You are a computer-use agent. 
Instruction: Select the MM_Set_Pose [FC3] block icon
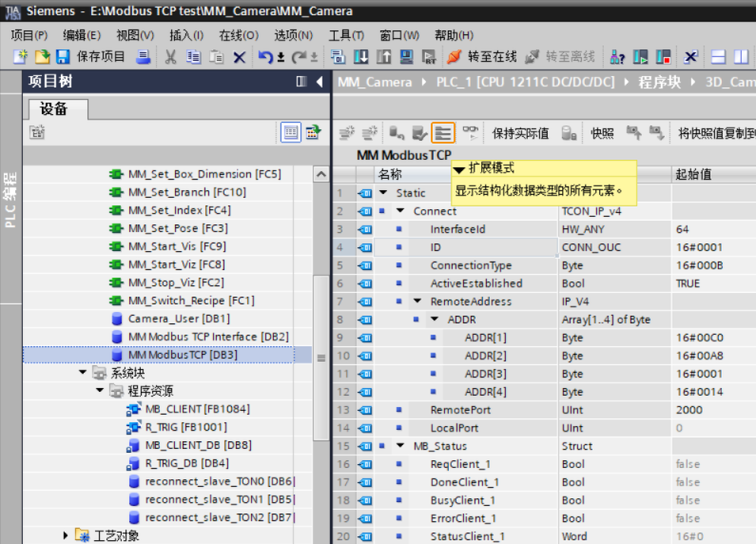pos(116,228)
